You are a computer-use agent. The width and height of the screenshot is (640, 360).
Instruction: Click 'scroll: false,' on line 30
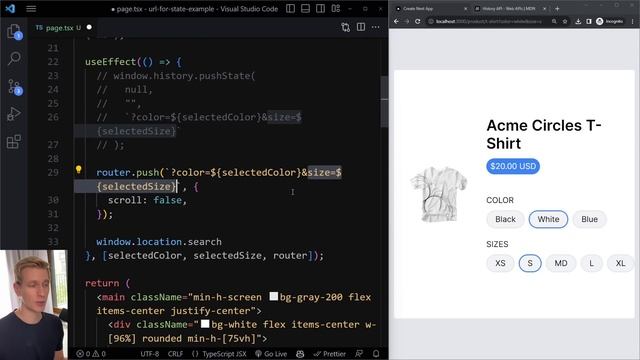(x=147, y=200)
